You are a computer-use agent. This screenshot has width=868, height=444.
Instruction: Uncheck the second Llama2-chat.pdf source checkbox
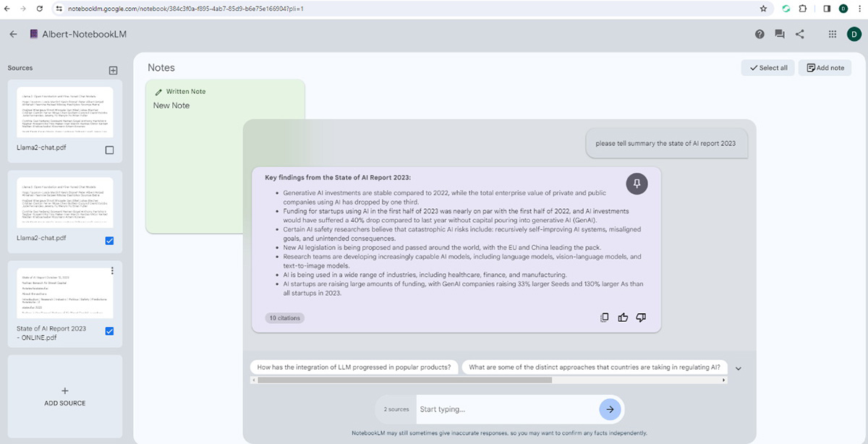[109, 241]
